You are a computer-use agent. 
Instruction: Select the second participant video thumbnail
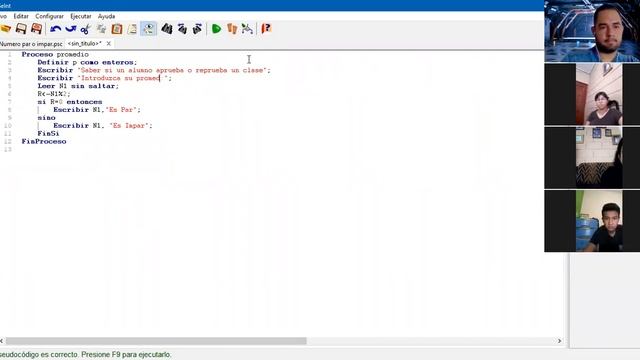(x=592, y=94)
